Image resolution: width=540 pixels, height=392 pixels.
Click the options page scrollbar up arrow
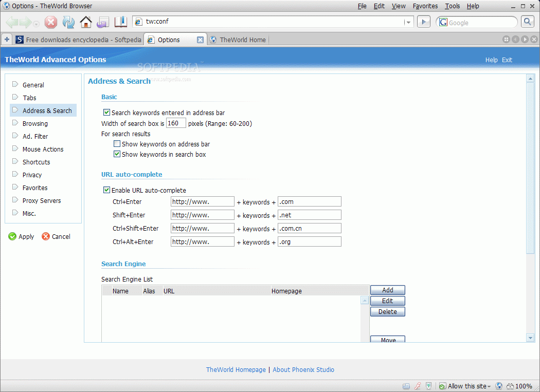(x=530, y=79)
